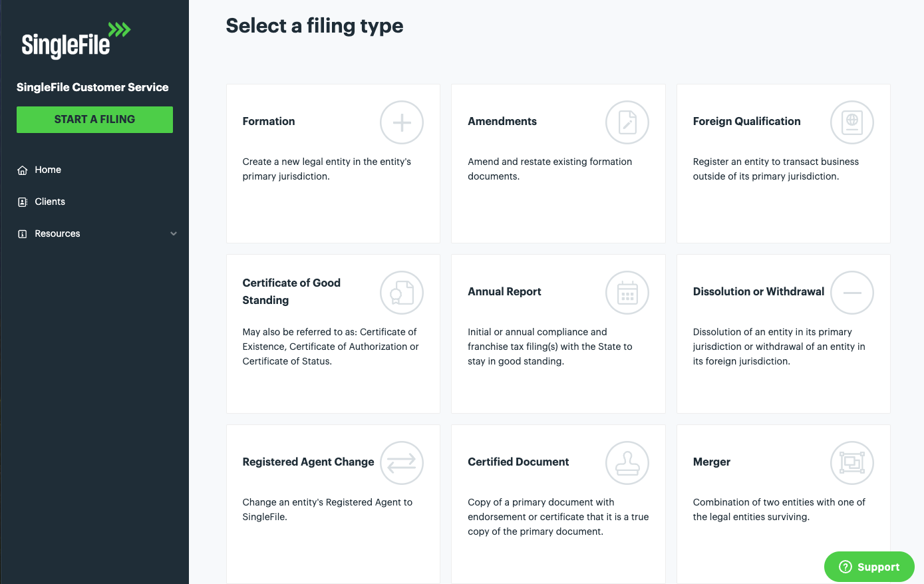Viewport: 924px width, 584px height.
Task: Click the Foreign Qualification passport icon
Action: point(852,122)
